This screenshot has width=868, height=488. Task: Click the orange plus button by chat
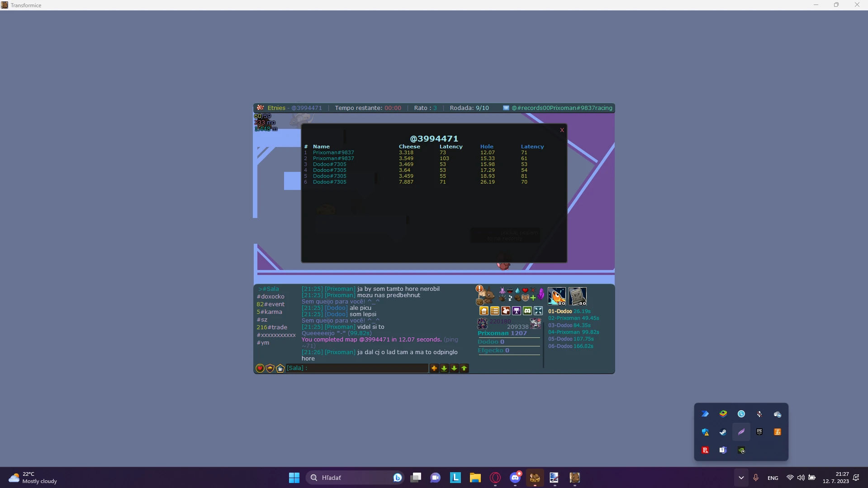click(x=434, y=368)
